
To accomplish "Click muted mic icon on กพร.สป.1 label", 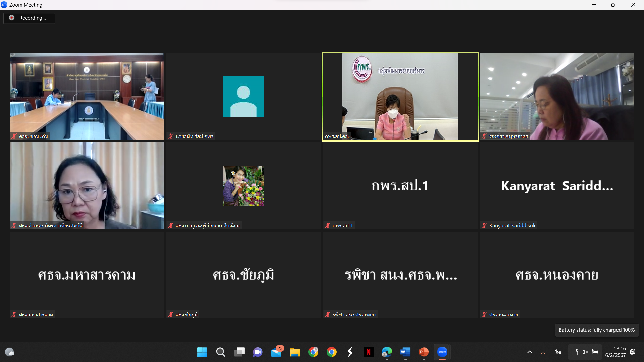I will 328,225.
